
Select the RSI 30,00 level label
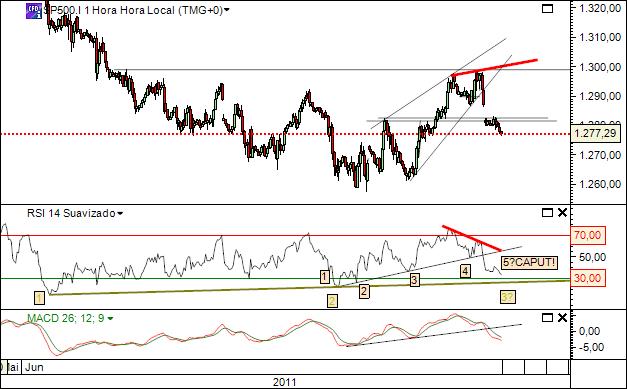click(x=587, y=278)
